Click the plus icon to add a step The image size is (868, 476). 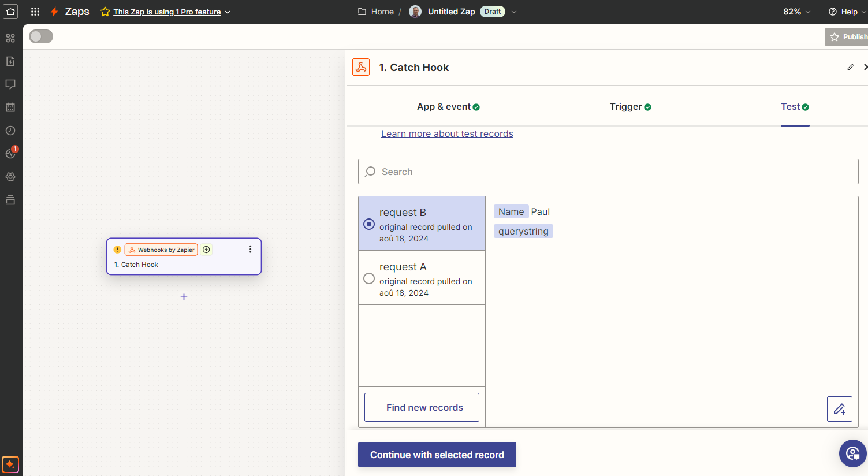pos(184,297)
